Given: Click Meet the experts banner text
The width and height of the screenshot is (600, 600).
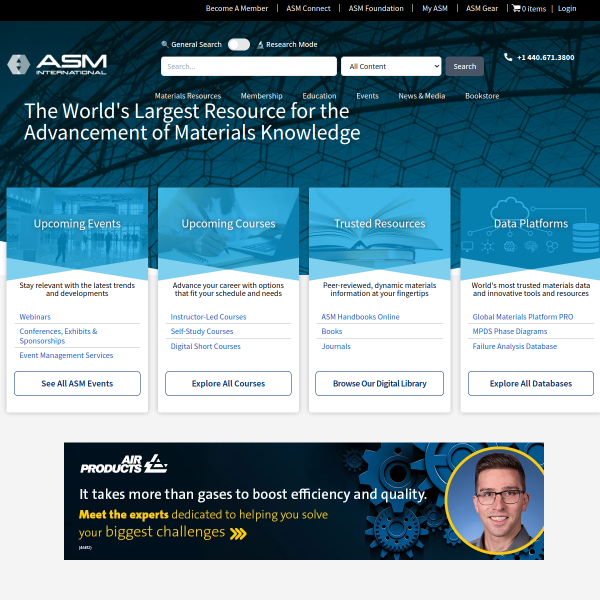Looking at the screenshot, I should (x=124, y=515).
